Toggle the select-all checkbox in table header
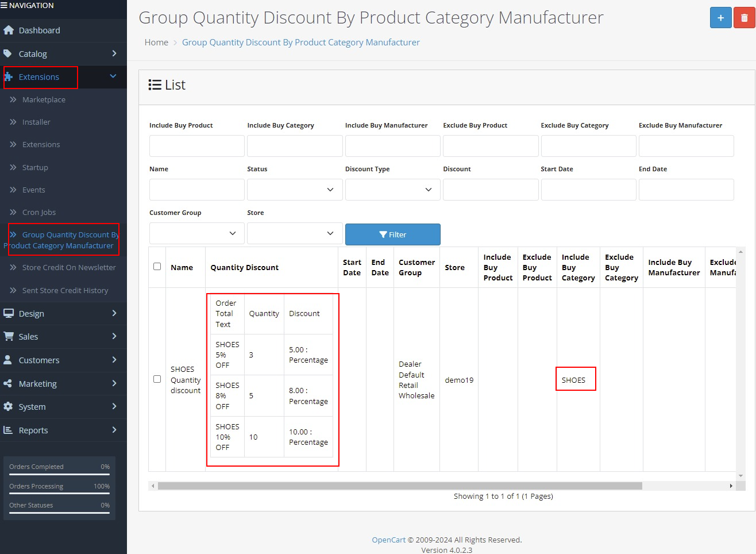 (x=157, y=267)
